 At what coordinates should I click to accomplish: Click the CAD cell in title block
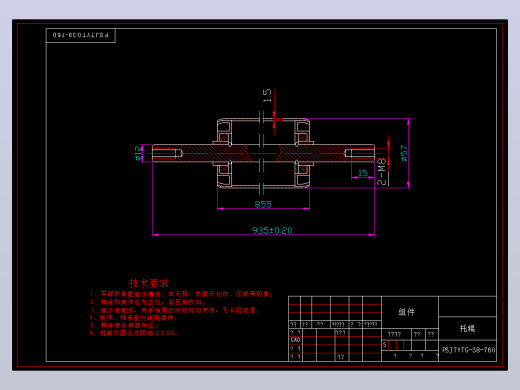pyautogui.click(x=295, y=340)
